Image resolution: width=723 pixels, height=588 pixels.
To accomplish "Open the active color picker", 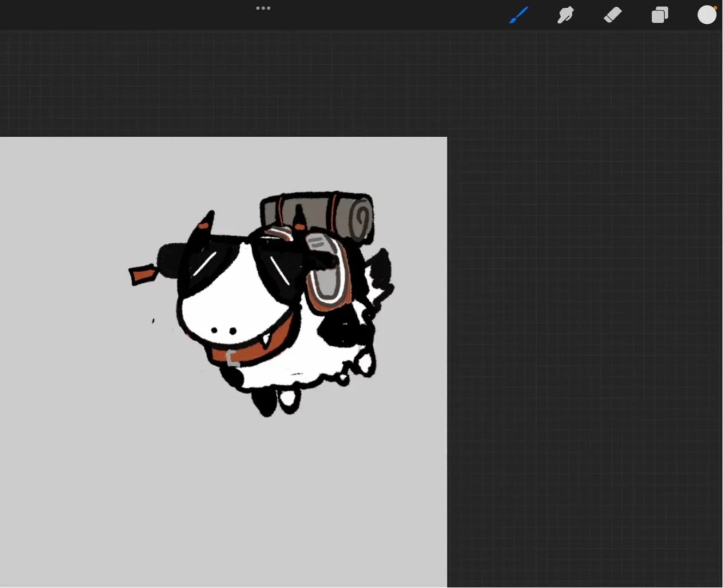I will [707, 15].
